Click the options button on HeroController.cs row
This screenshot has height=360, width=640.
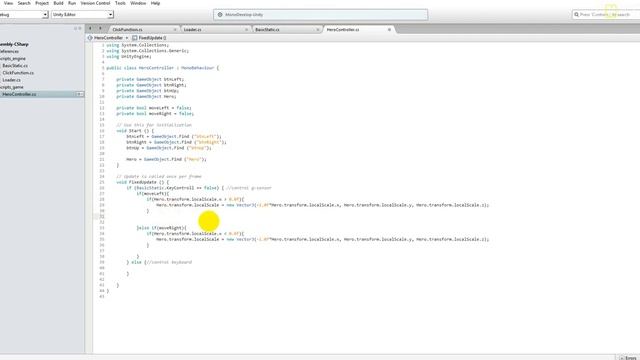pos(80,94)
